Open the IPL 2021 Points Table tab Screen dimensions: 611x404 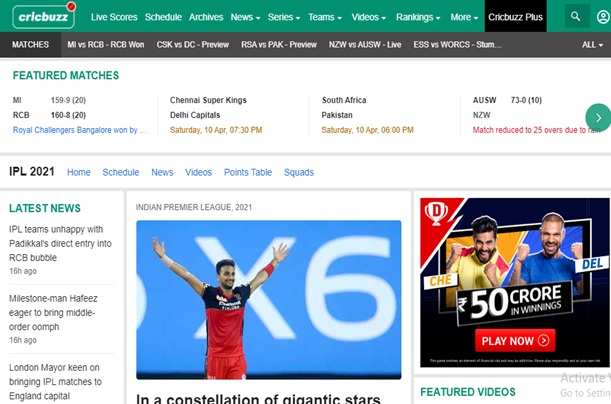point(248,172)
